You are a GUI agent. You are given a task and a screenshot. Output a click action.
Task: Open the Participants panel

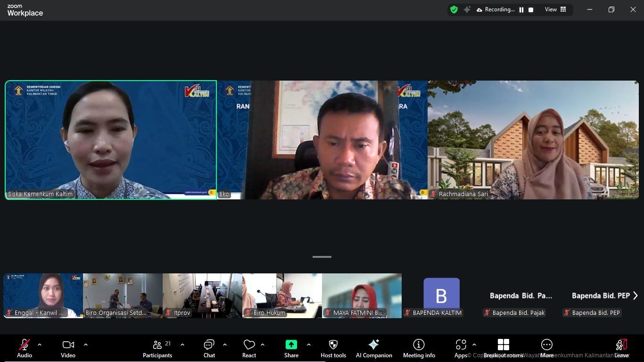coord(157,348)
